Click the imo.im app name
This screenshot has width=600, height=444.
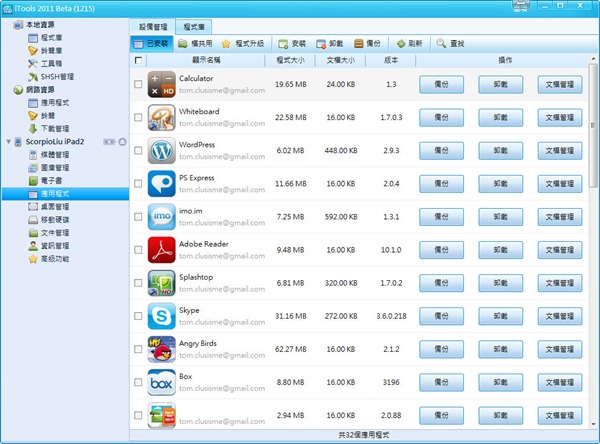coord(191,211)
